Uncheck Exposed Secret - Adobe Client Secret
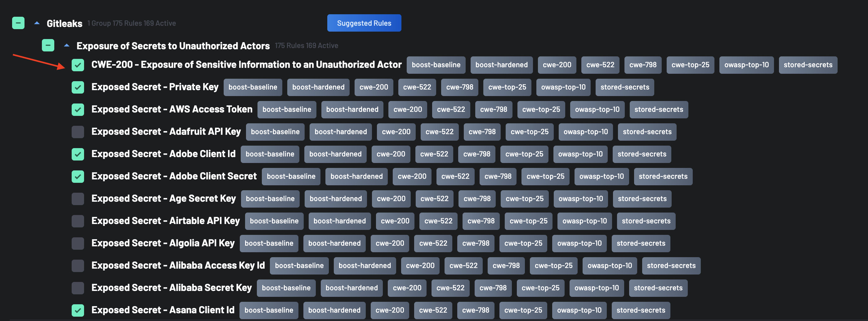Viewport: 868px width, 321px height. click(x=78, y=176)
